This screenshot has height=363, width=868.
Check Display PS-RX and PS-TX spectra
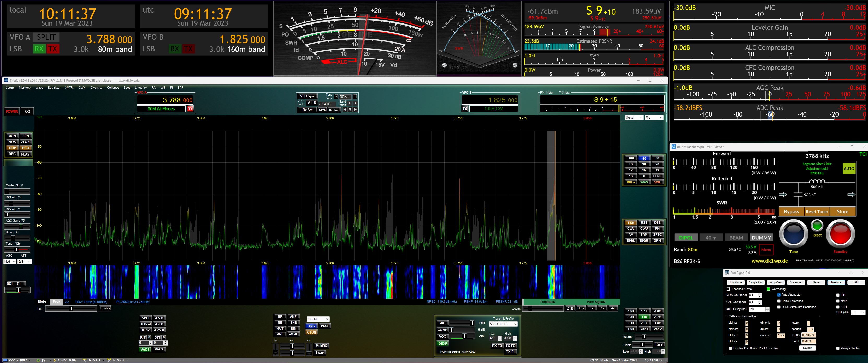730,348
